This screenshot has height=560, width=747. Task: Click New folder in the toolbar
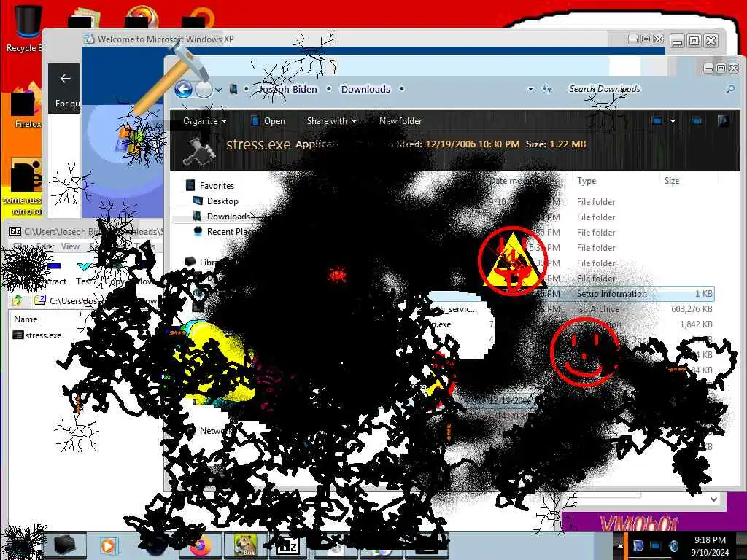[400, 121]
